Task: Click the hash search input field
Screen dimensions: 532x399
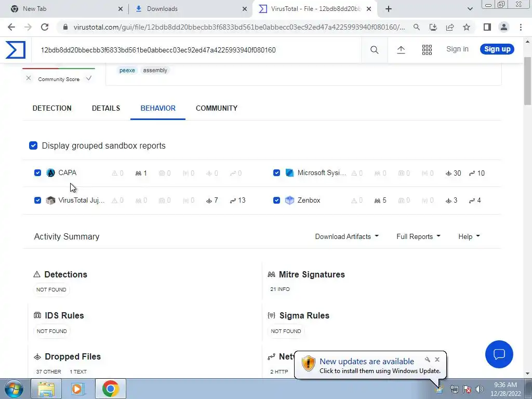Action: coord(196,50)
